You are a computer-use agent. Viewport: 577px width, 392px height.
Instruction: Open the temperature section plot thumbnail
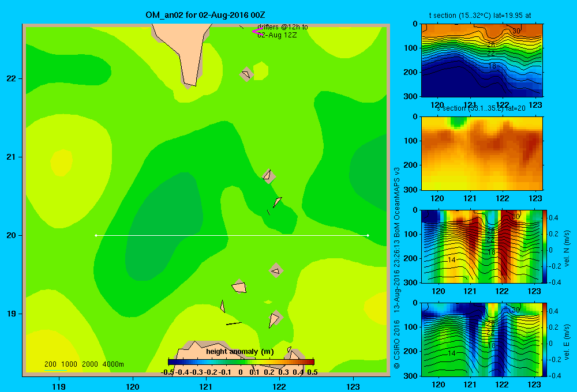coord(482,61)
